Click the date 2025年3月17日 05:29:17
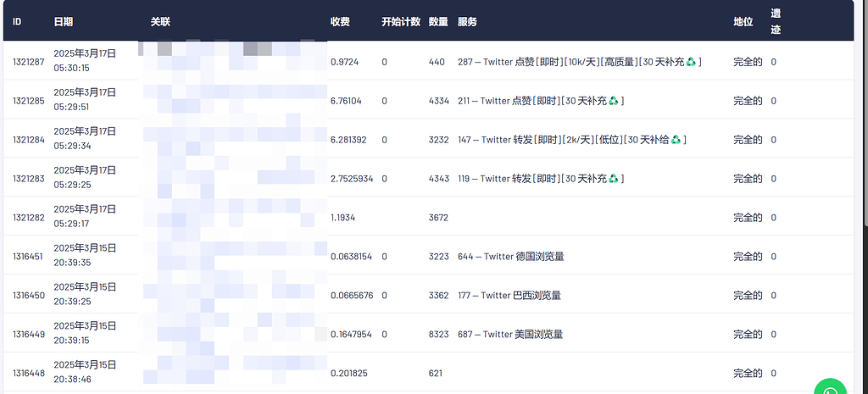Image resolution: width=868 pixels, height=394 pixels. coord(85,216)
